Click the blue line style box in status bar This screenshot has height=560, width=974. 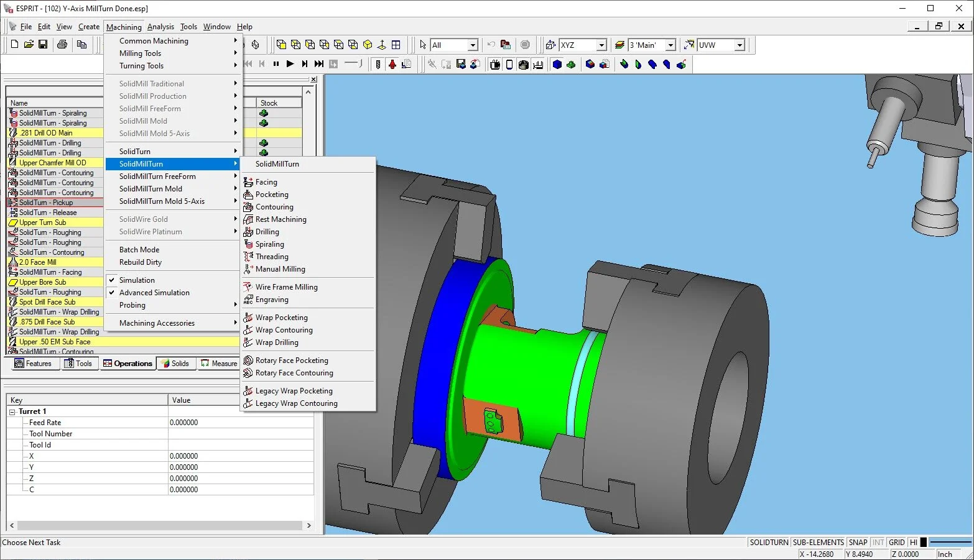click(950, 543)
